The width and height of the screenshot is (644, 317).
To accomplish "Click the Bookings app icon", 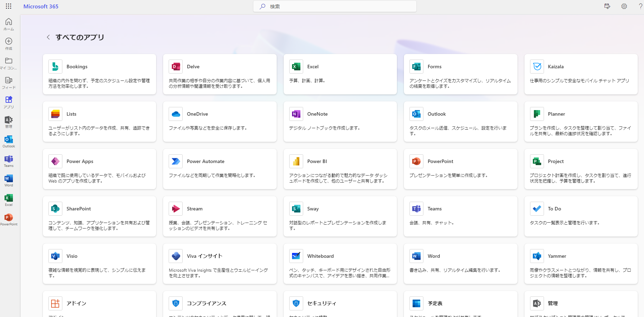I will click(x=55, y=67).
